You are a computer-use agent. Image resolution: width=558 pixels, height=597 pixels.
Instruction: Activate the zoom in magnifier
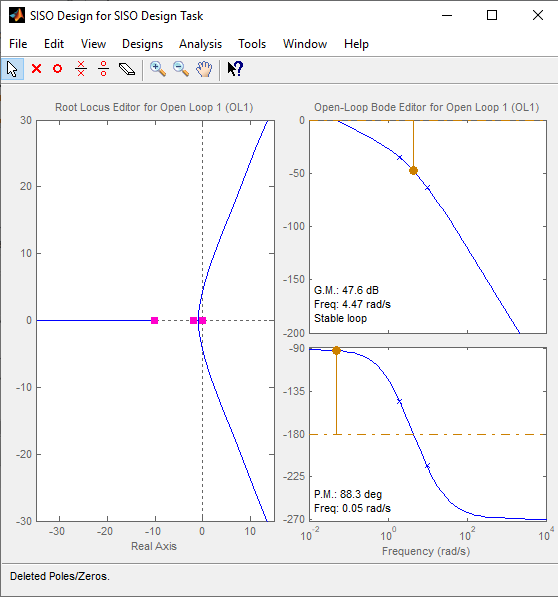(x=158, y=69)
